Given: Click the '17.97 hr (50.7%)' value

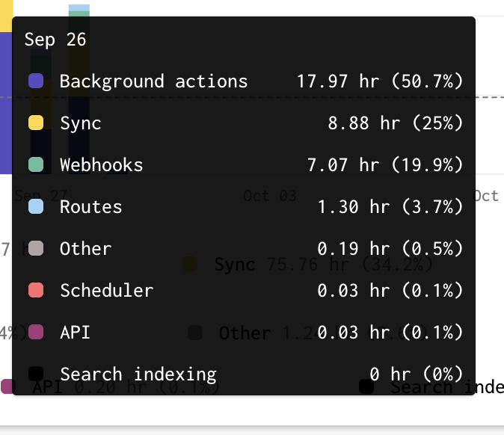Looking at the screenshot, I should (x=380, y=81).
